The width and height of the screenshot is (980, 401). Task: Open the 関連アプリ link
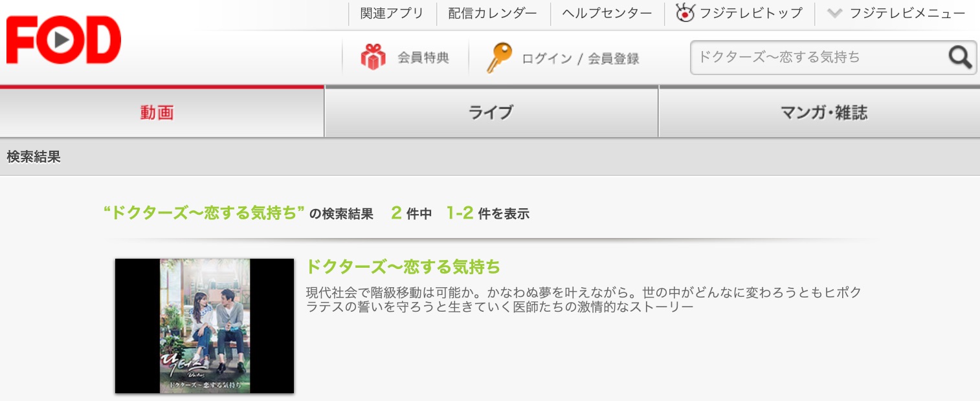[392, 13]
